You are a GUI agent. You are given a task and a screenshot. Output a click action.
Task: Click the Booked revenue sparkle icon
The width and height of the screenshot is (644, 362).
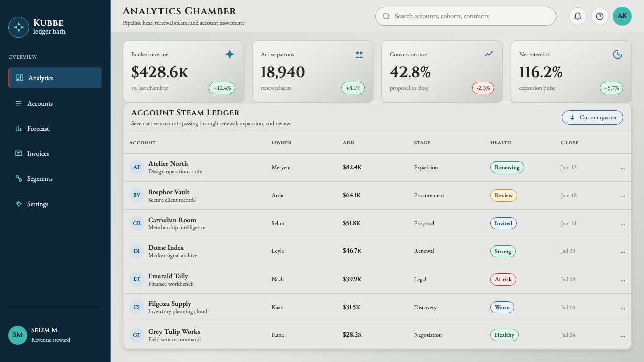(x=230, y=54)
